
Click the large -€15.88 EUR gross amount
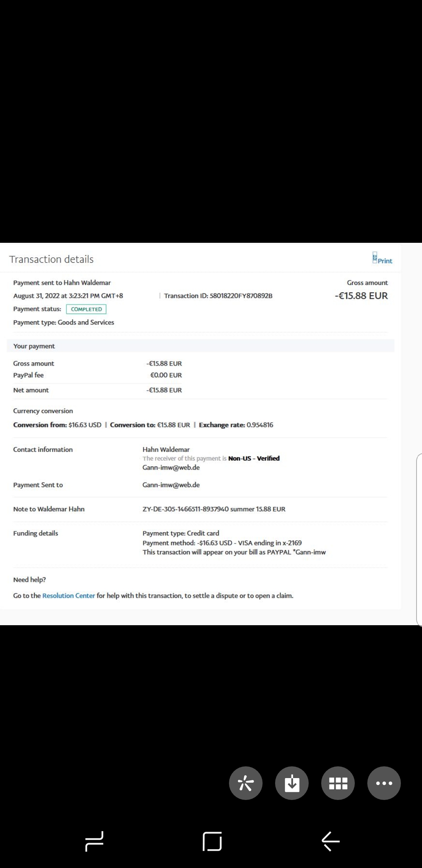(361, 296)
